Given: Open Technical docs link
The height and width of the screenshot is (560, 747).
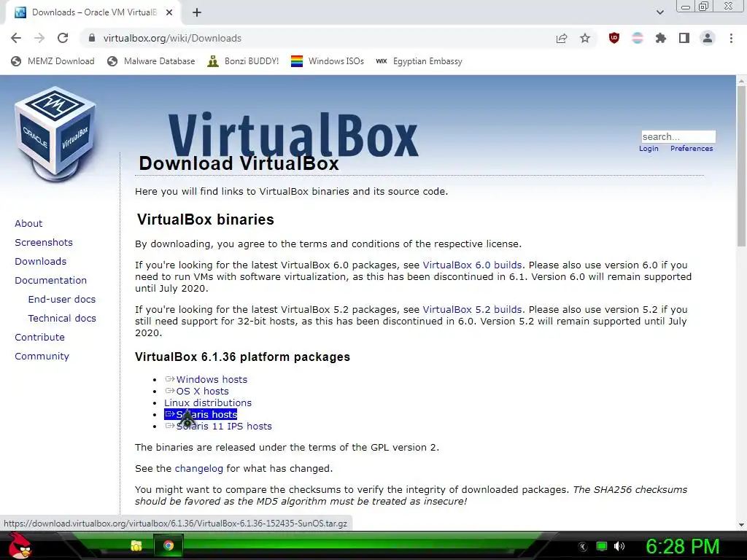Looking at the screenshot, I should point(62,318).
